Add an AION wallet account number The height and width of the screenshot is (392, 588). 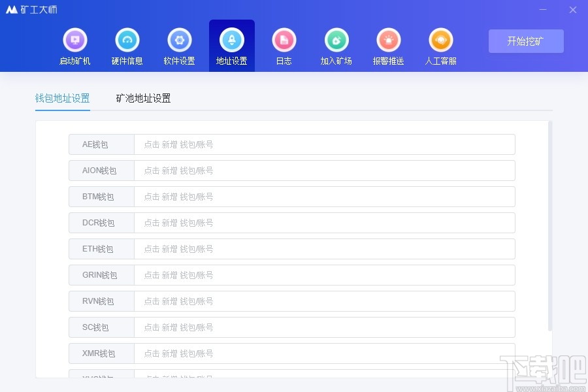click(x=325, y=171)
